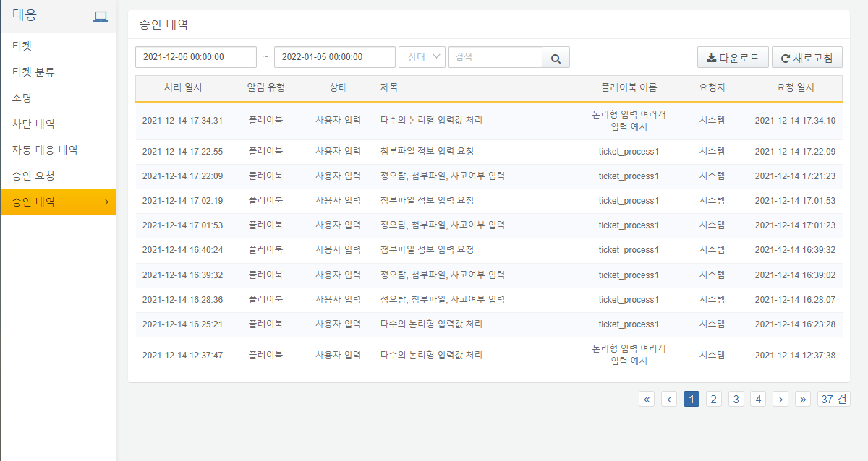Click the 알림 유형 column header

(265, 87)
